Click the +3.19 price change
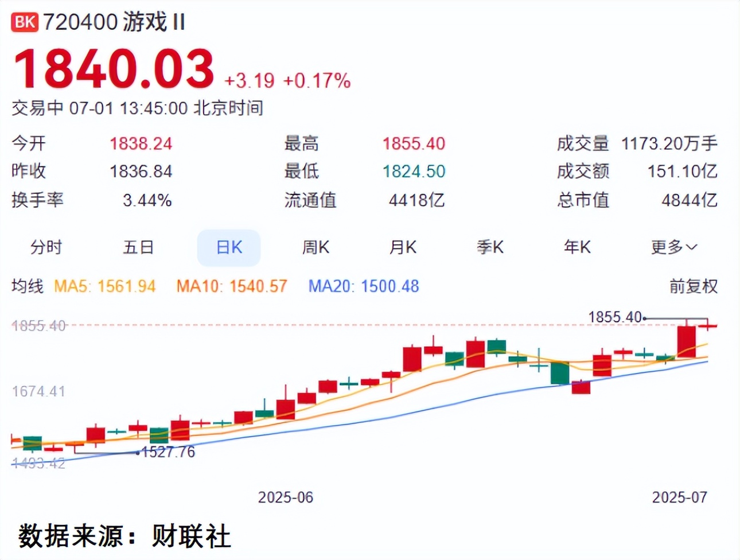 point(249,81)
